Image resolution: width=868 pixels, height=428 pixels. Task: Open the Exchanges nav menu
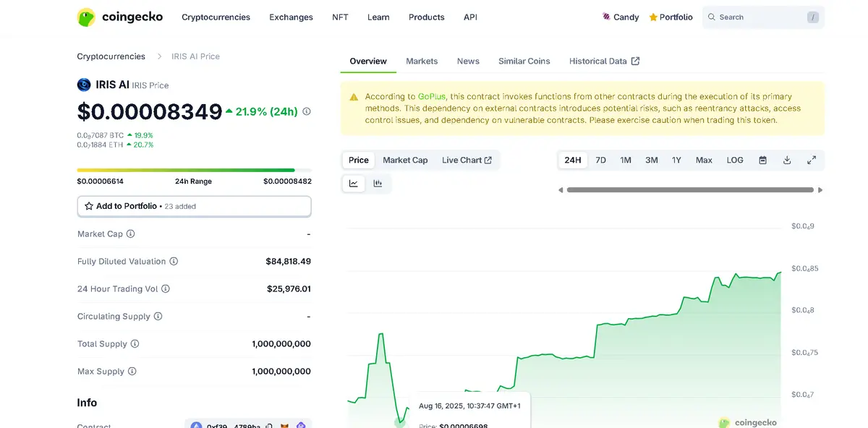291,17
